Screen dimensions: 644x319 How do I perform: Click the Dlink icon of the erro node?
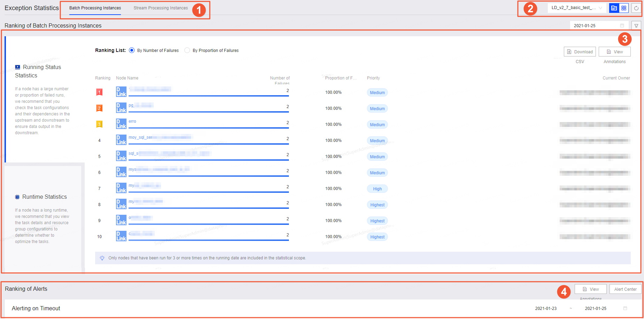[121, 124]
